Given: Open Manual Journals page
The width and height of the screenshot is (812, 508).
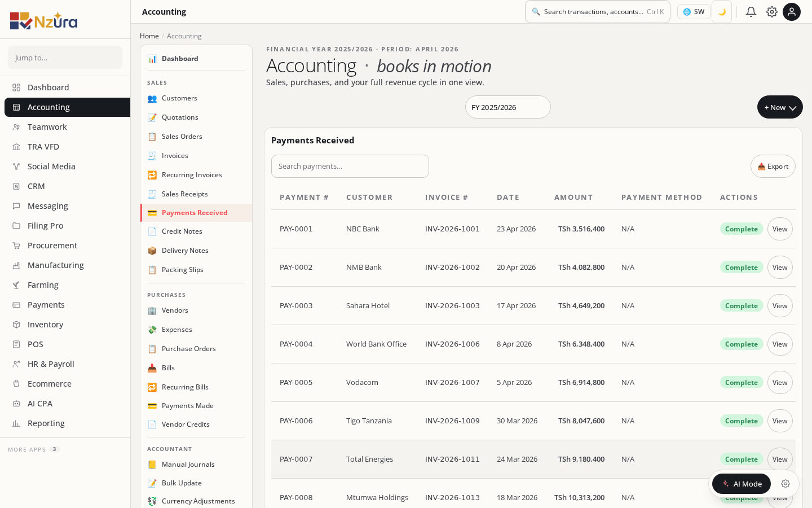Looking at the screenshot, I should click(x=196, y=465).
